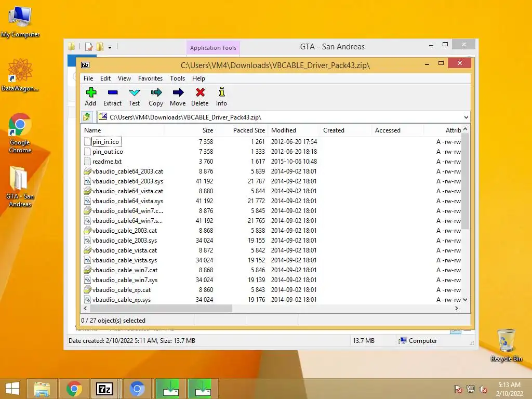Select vbaudio_cable_win7.sys
Screen dimensions: 532x399
tap(125, 280)
